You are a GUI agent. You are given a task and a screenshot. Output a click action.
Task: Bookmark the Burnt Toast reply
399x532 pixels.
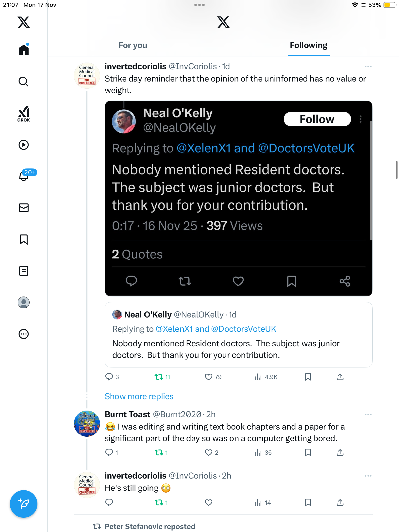pyautogui.click(x=308, y=452)
